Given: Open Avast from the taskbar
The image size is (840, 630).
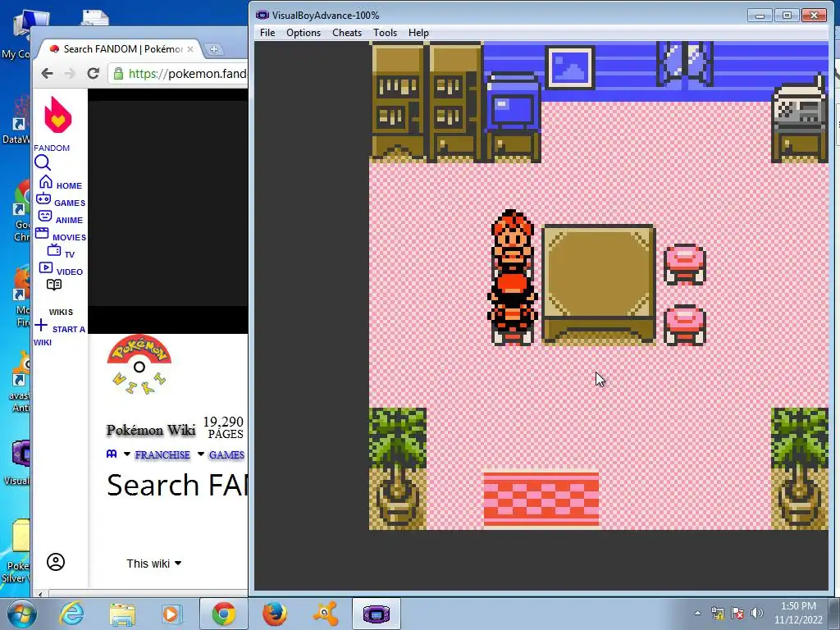Looking at the screenshot, I should point(325,614).
